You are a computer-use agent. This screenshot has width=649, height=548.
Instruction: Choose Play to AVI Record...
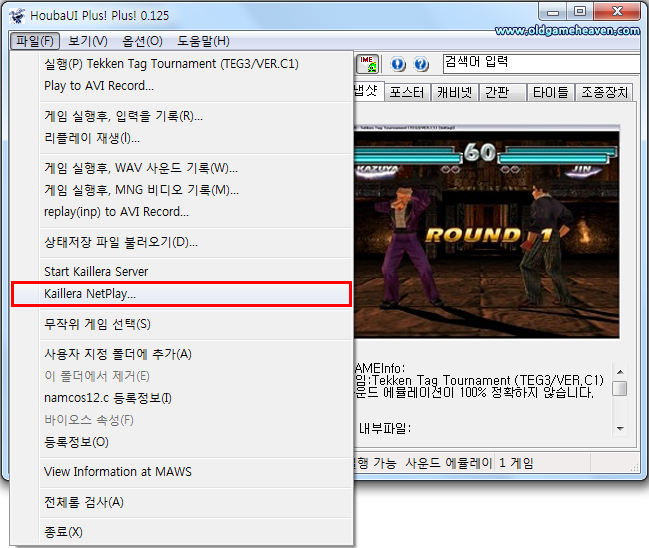[181, 86]
